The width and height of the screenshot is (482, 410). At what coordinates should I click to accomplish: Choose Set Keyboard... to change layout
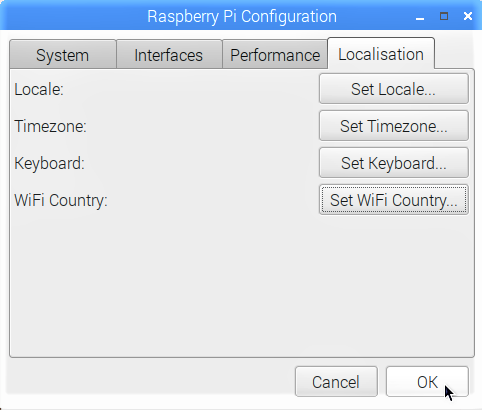394,163
